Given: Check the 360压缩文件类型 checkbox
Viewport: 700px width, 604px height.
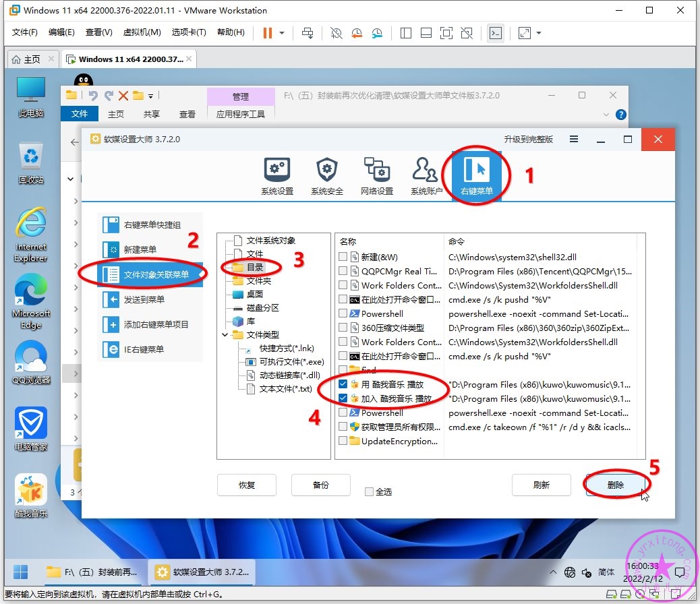Looking at the screenshot, I should pyautogui.click(x=343, y=328).
